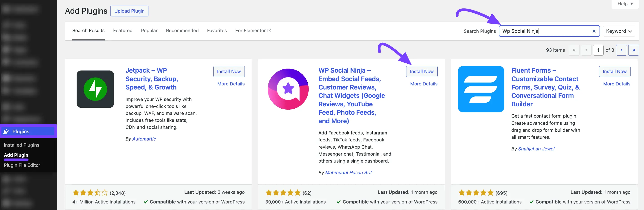Click the Jetpack plugin logo
644x210 pixels.
coord(95,89)
